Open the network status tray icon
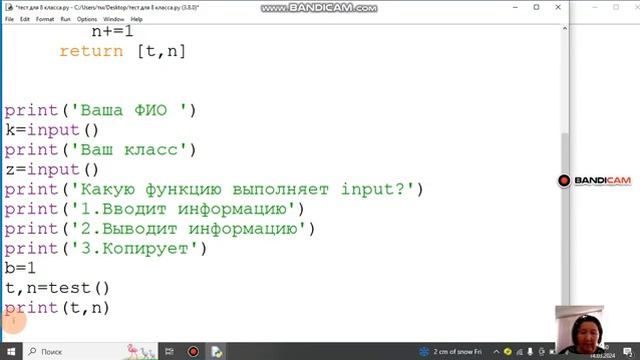This screenshot has height=360, width=640. pos(519,351)
